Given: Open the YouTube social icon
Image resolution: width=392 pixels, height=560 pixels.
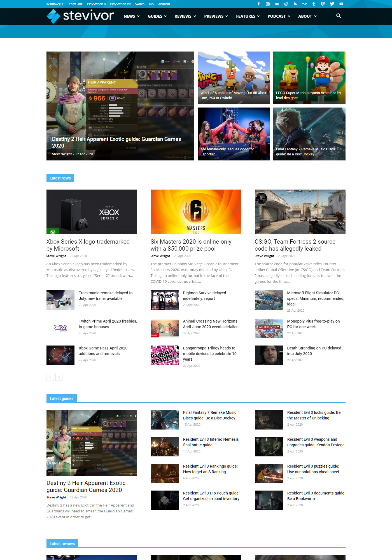Looking at the screenshot, I should click(341, 4).
